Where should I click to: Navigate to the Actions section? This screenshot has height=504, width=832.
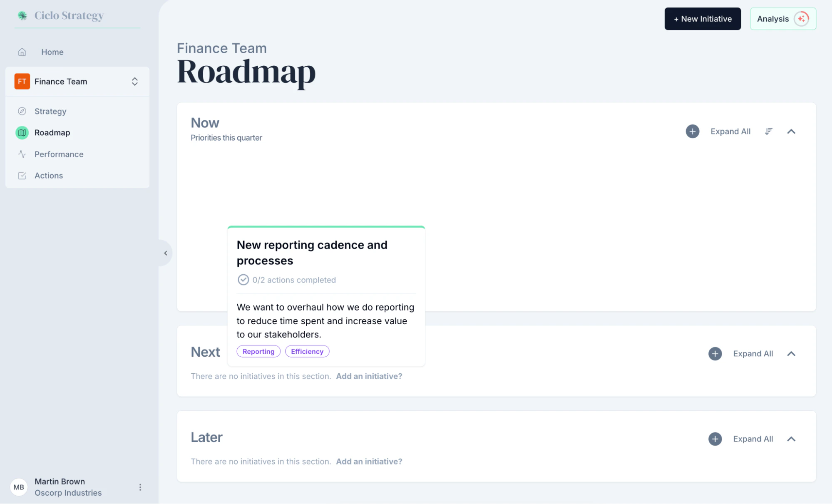coord(49,176)
